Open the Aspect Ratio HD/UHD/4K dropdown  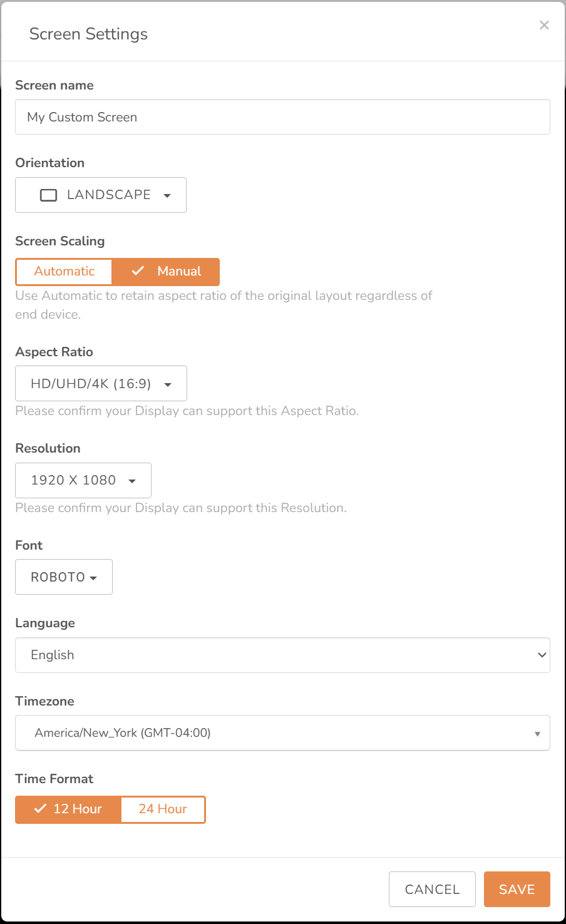click(101, 384)
